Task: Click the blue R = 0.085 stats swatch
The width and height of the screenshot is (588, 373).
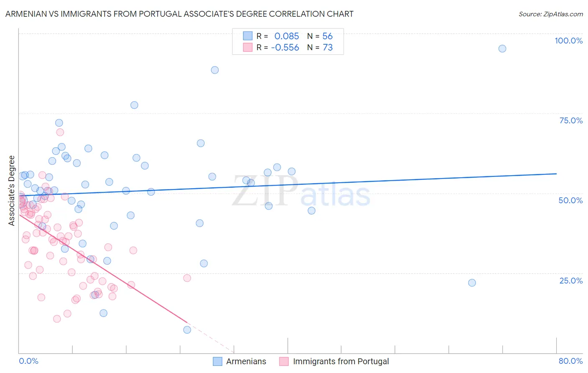Action: pos(248,36)
